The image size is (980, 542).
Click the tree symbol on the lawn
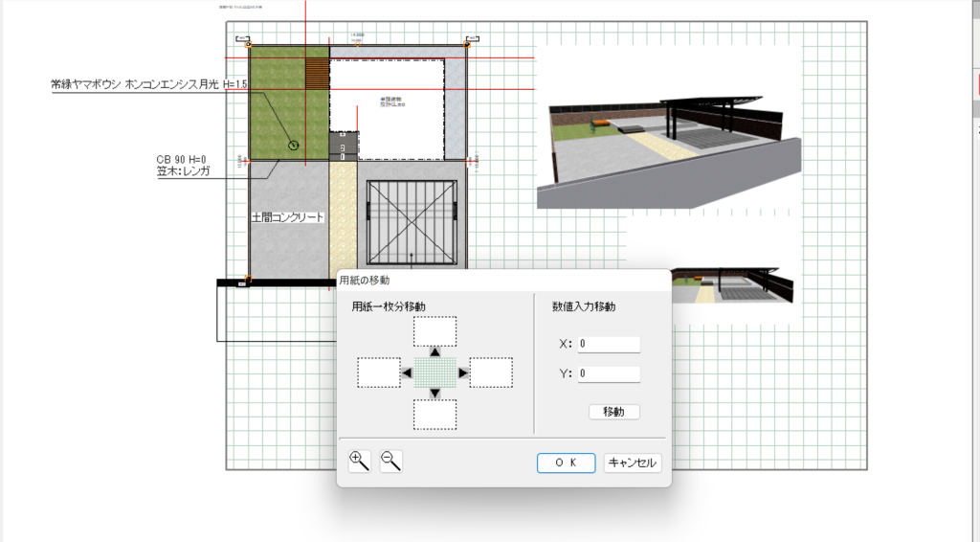click(294, 145)
